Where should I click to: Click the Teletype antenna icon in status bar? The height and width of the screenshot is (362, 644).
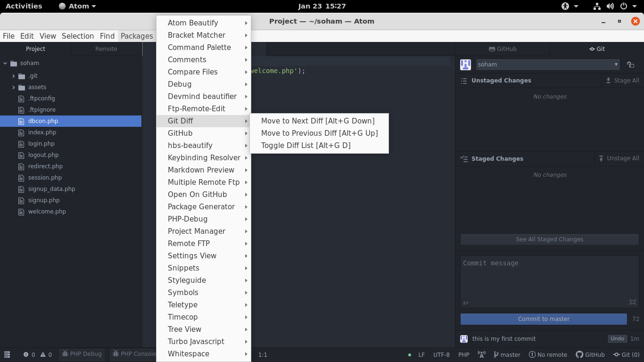pyautogui.click(x=481, y=354)
